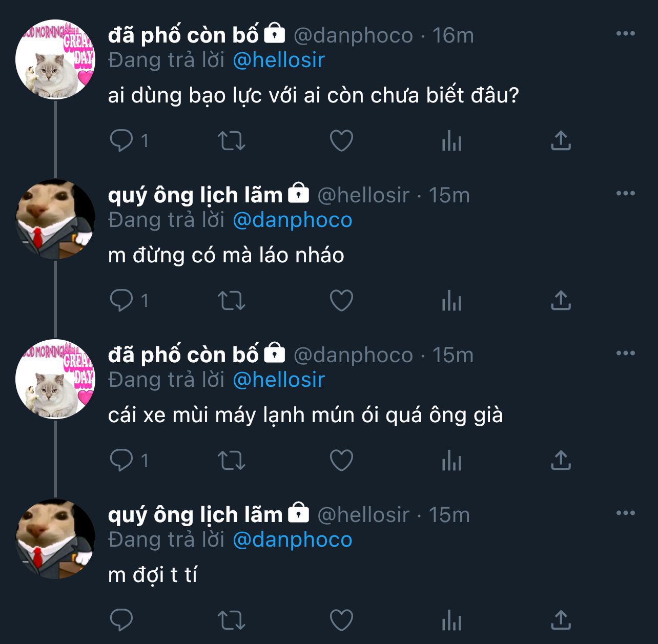The height and width of the screenshot is (644, 658).
Task: Open @danphoco mention in 'm đợi t tí' tweet
Action: click(292, 540)
